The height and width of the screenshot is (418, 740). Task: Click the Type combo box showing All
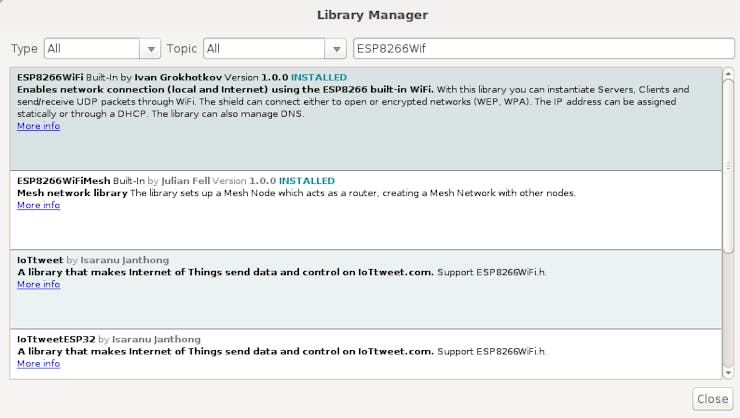point(102,49)
